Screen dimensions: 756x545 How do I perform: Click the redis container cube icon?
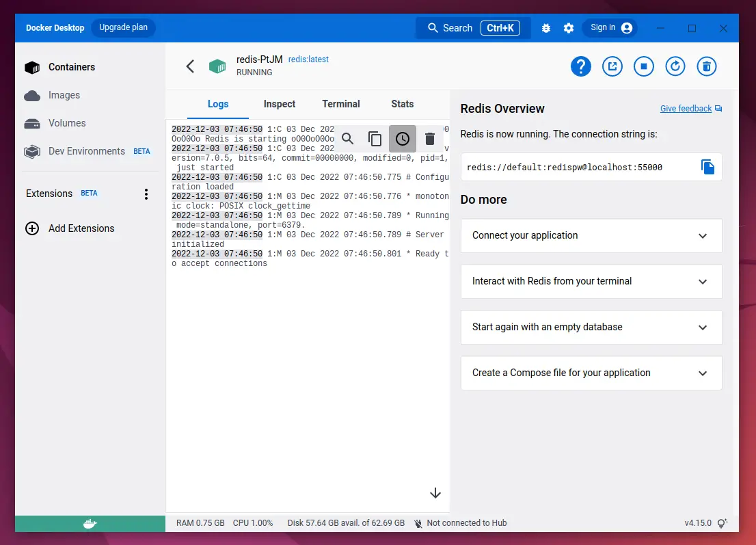click(217, 66)
